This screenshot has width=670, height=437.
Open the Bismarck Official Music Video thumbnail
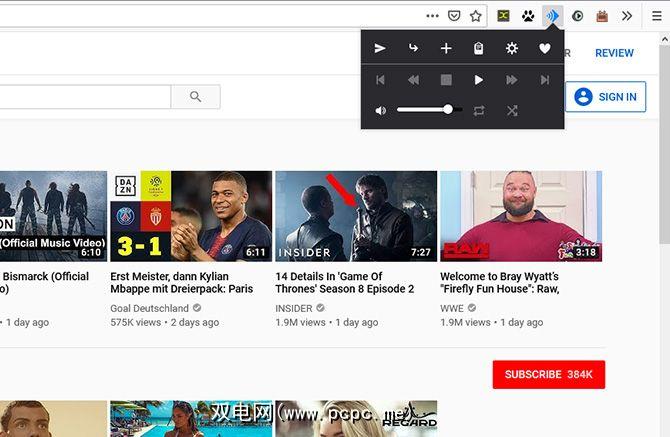(53, 216)
